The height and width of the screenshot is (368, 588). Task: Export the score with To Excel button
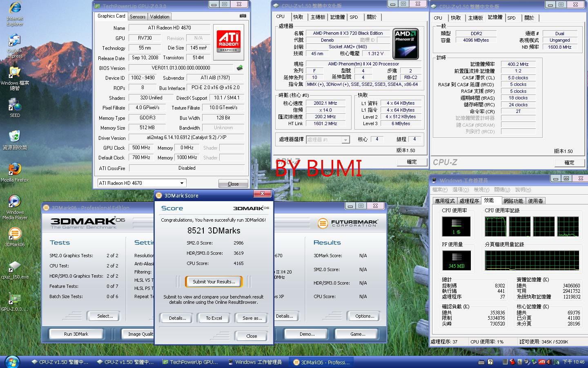pos(214,318)
